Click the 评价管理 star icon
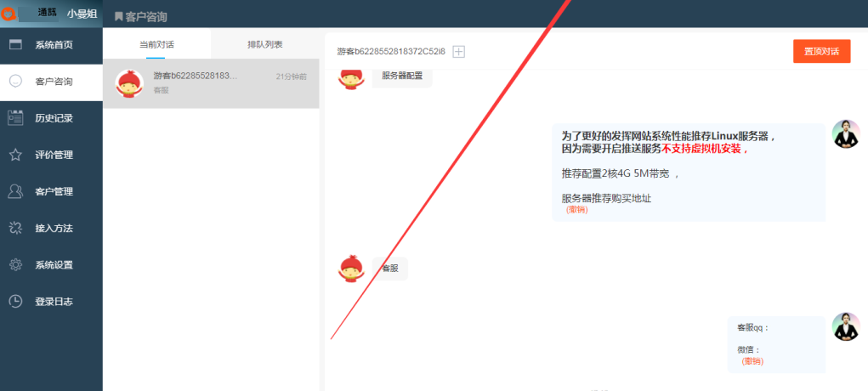This screenshot has width=868, height=391. (15, 155)
